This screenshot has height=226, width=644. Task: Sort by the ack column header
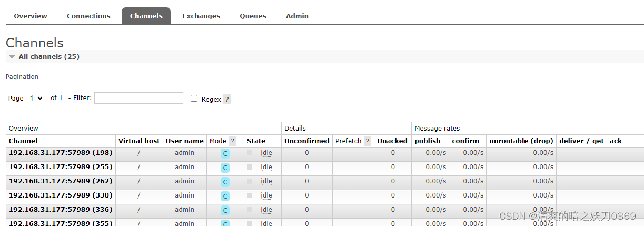(616, 141)
